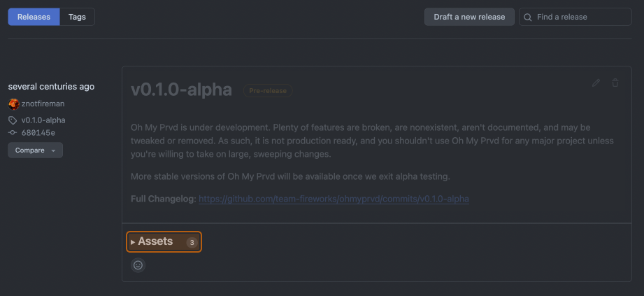Screen dimensions: 644x296
Task: Click the tag icon beside v0.1.0-alpha
Action: pyautogui.click(x=13, y=120)
